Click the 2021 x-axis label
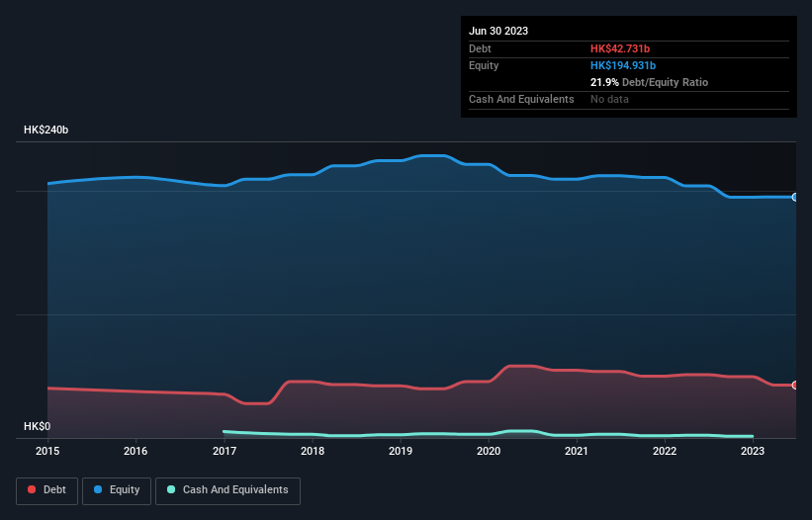The image size is (812, 520). tap(577, 451)
